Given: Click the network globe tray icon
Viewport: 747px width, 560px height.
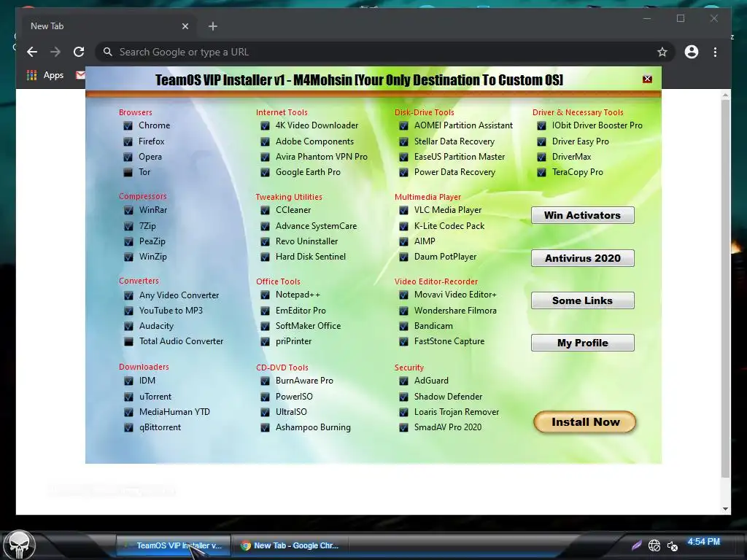Looking at the screenshot, I should click(x=654, y=545).
